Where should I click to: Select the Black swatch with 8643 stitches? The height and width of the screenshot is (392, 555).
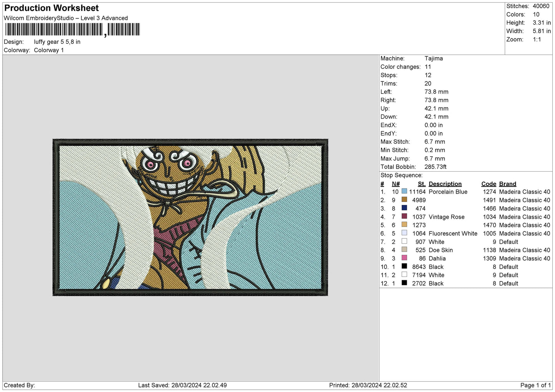(404, 266)
